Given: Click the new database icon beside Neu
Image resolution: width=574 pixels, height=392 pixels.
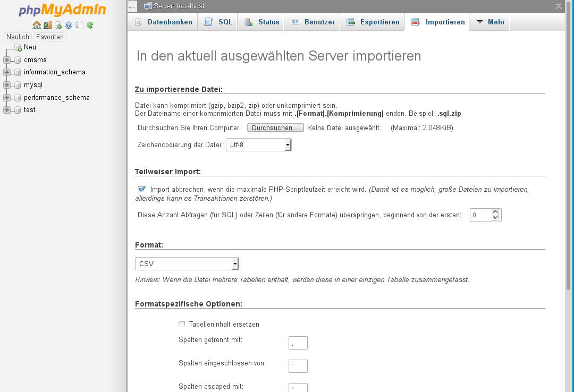Looking at the screenshot, I should [18, 48].
